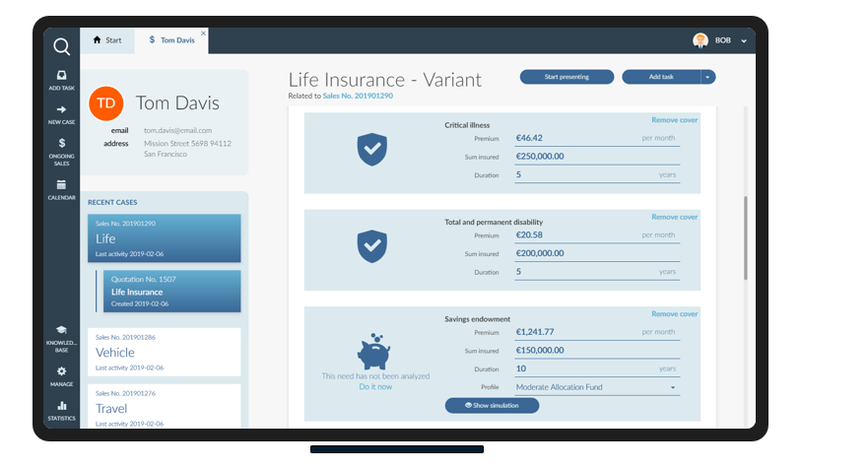Open Statistics chart icon
868x469 pixels.
pyautogui.click(x=61, y=410)
